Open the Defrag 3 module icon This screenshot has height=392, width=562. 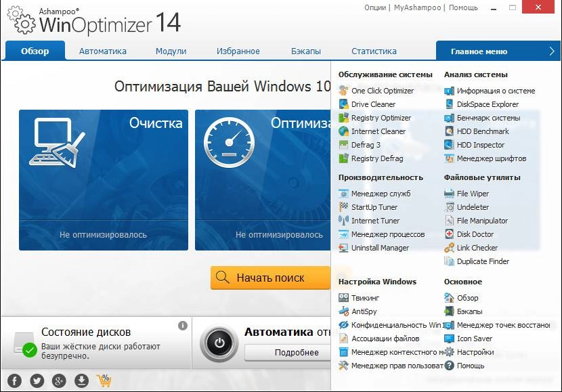pos(343,145)
